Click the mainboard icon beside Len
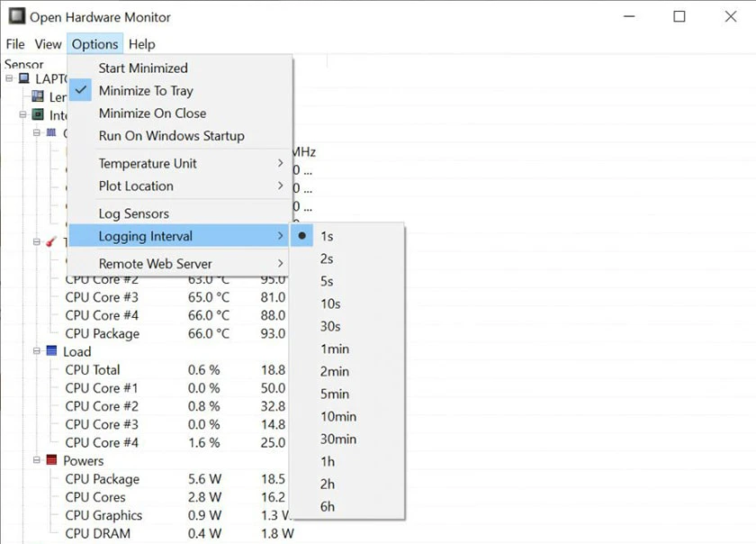This screenshot has width=756, height=544. coord(37,96)
